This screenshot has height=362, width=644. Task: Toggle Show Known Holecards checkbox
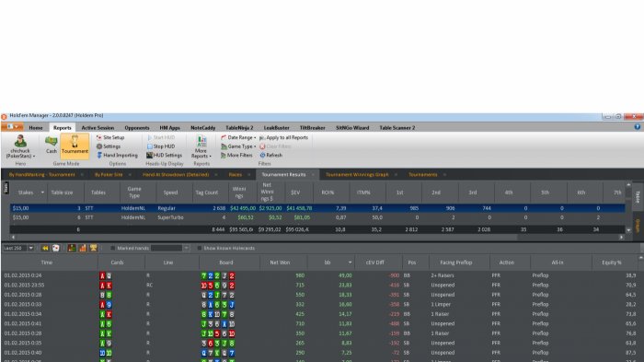tap(200, 248)
